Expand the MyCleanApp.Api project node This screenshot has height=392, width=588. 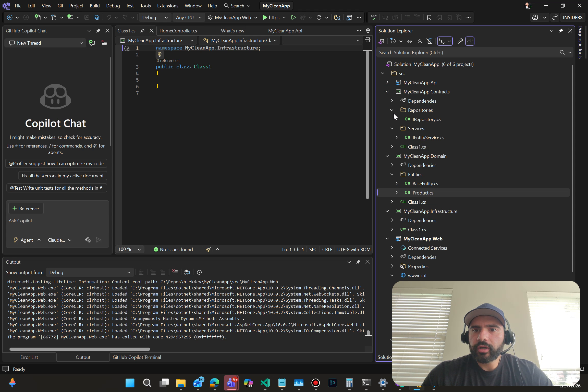(x=387, y=82)
